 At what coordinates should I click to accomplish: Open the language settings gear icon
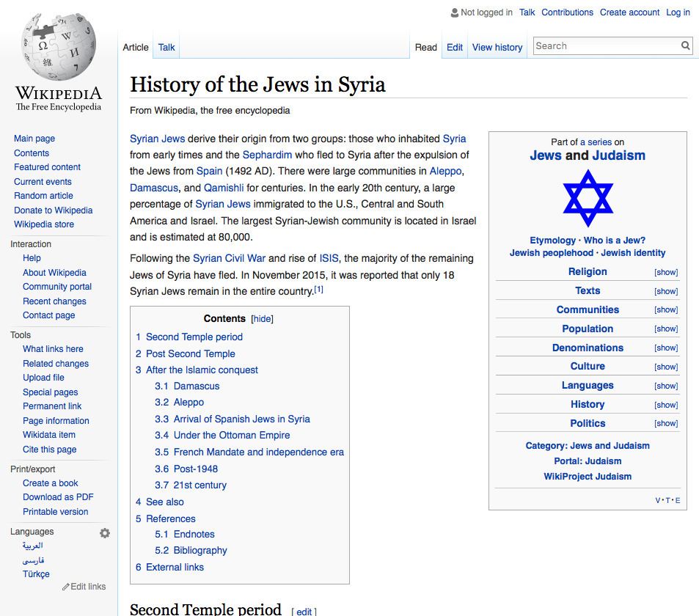tap(105, 533)
